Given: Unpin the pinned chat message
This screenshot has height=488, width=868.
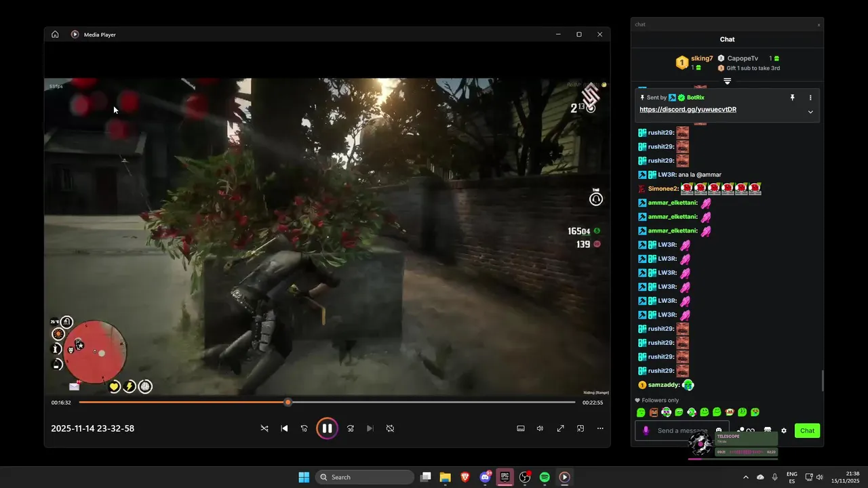Looking at the screenshot, I should pyautogui.click(x=792, y=98).
